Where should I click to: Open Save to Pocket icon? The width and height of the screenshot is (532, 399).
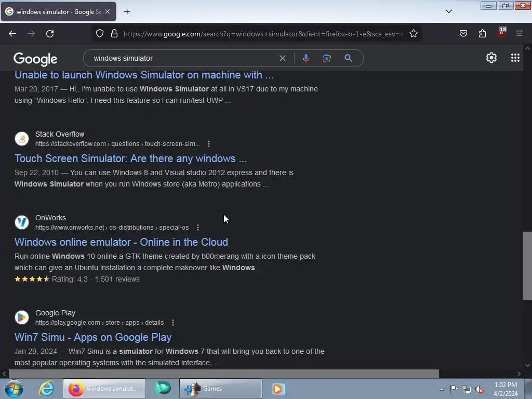coord(463,33)
